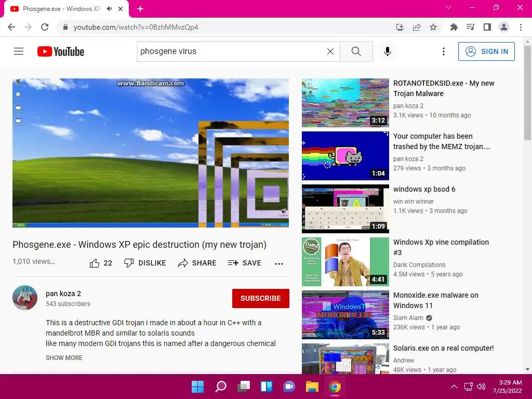Close the Phosgene.exe tab
532x399 pixels.
[x=121, y=9]
